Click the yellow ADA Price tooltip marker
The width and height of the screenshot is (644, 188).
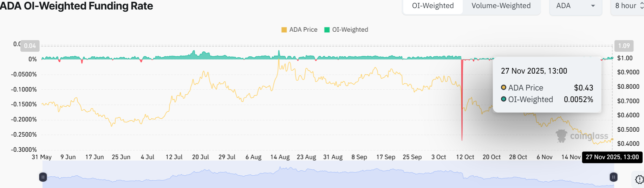[503, 87]
